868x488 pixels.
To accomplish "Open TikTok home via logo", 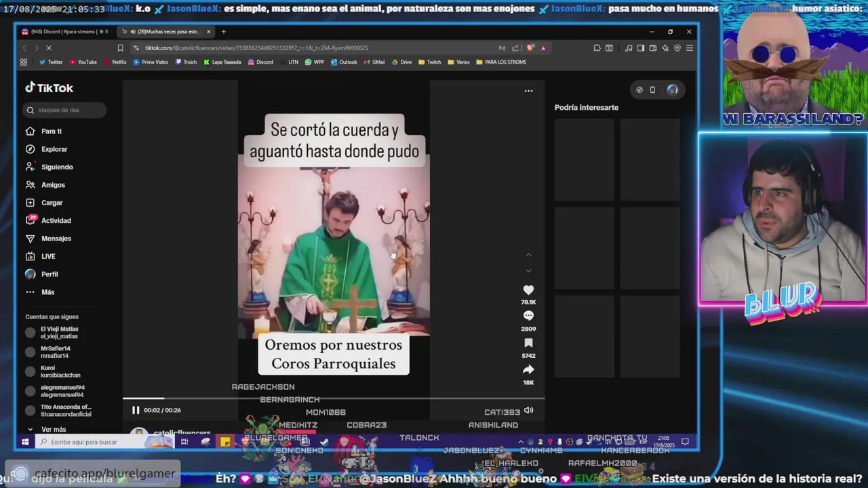I will [x=49, y=88].
